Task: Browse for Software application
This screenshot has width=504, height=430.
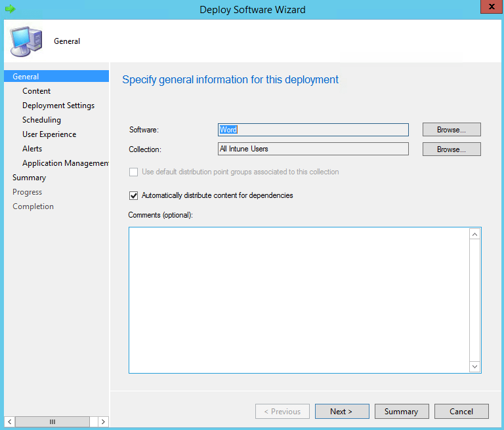Action: pyautogui.click(x=451, y=130)
